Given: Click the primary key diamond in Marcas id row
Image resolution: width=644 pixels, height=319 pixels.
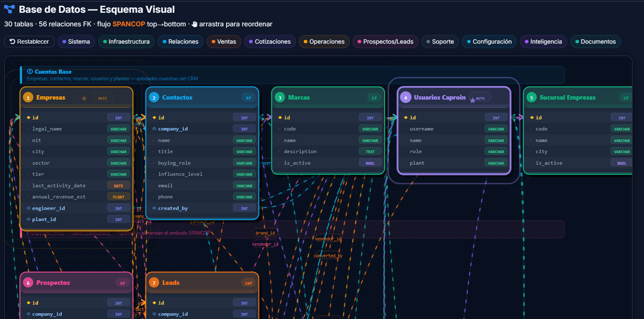Looking at the screenshot, I should [280, 118].
